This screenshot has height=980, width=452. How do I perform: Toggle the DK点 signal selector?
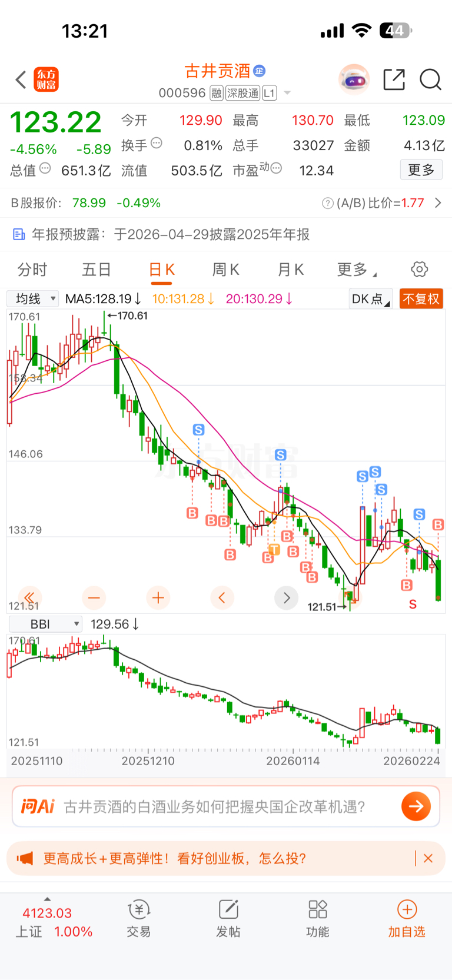pyautogui.click(x=371, y=299)
